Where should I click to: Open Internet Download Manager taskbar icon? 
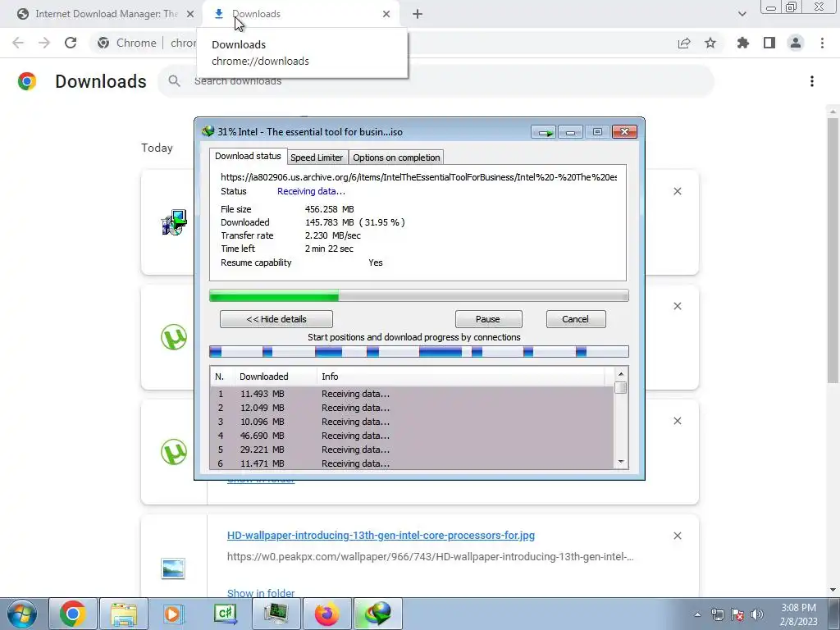pos(377,614)
